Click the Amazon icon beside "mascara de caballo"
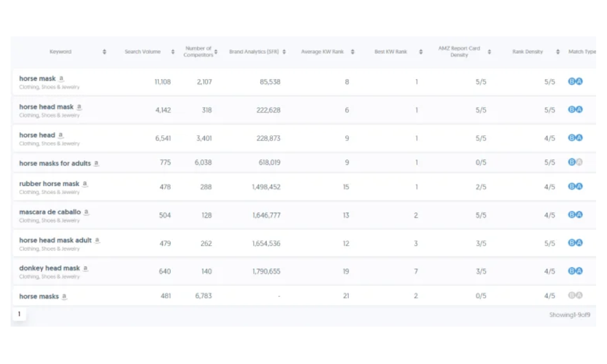This screenshot has width=607, height=364. 86,212
